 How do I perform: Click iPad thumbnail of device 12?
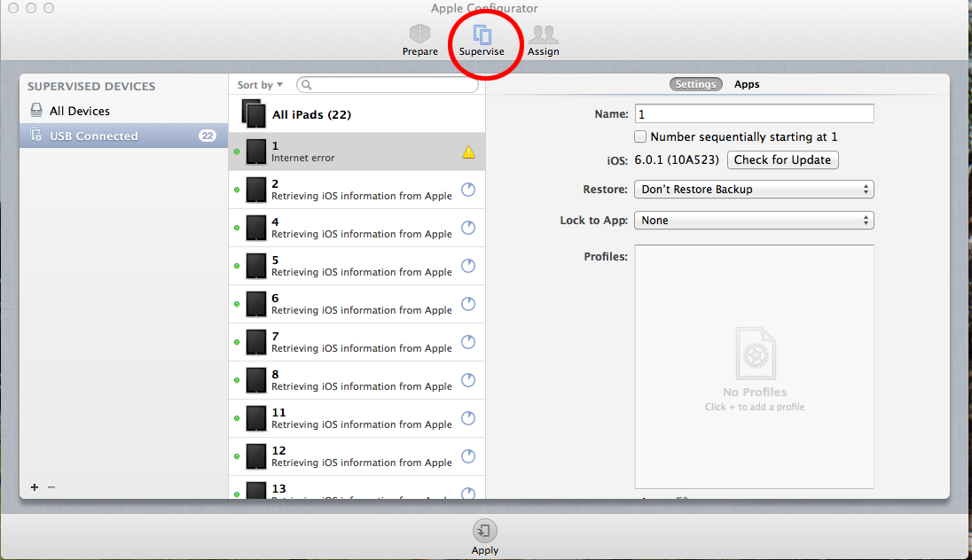(256, 456)
